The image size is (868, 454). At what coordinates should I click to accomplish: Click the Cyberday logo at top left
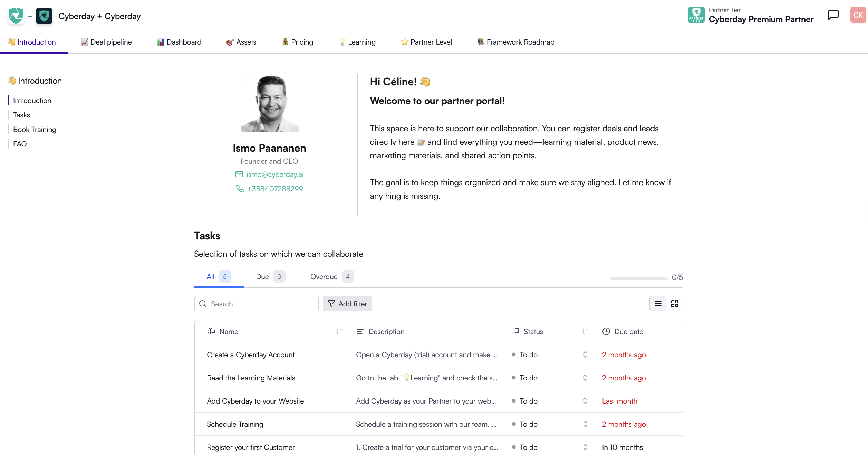[16, 16]
